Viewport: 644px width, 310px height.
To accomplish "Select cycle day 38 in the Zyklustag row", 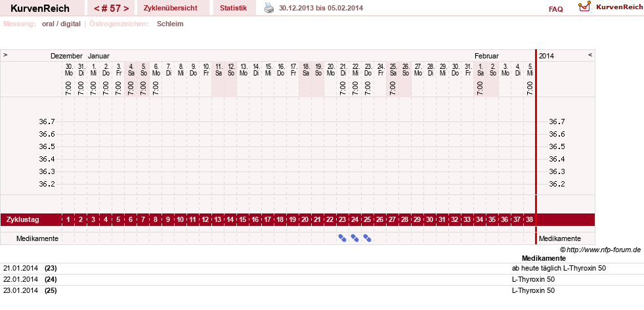I will click(x=529, y=220).
